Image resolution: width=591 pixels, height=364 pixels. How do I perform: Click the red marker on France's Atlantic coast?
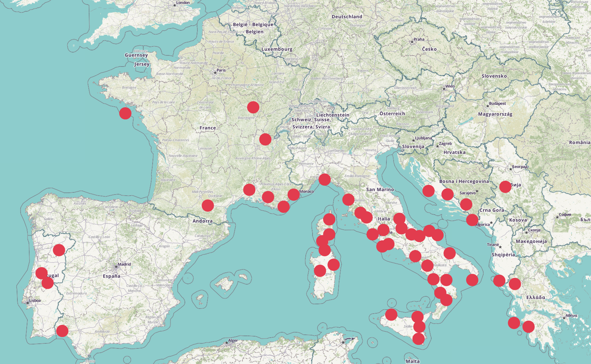tap(125, 113)
